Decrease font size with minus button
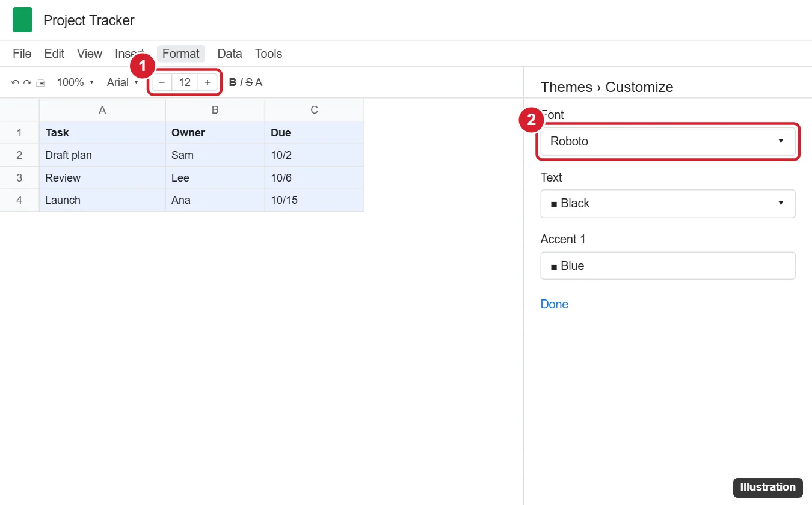This screenshot has height=505, width=812. [162, 82]
